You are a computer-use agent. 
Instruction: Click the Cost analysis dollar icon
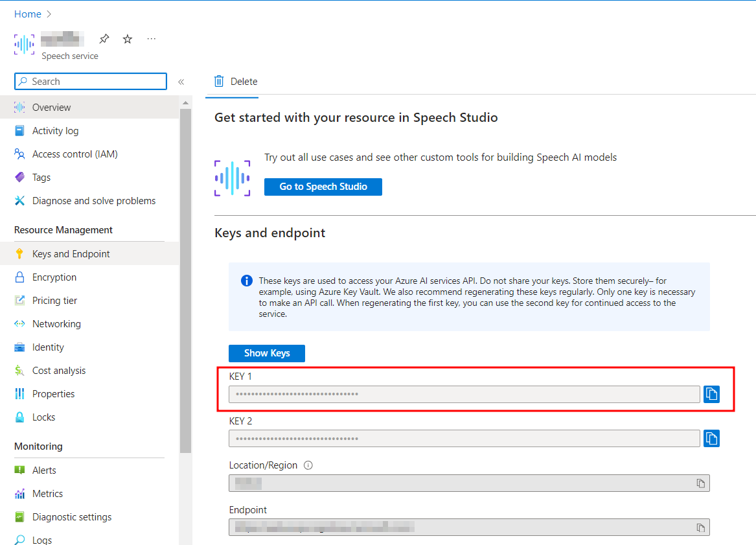click(19, 371)
